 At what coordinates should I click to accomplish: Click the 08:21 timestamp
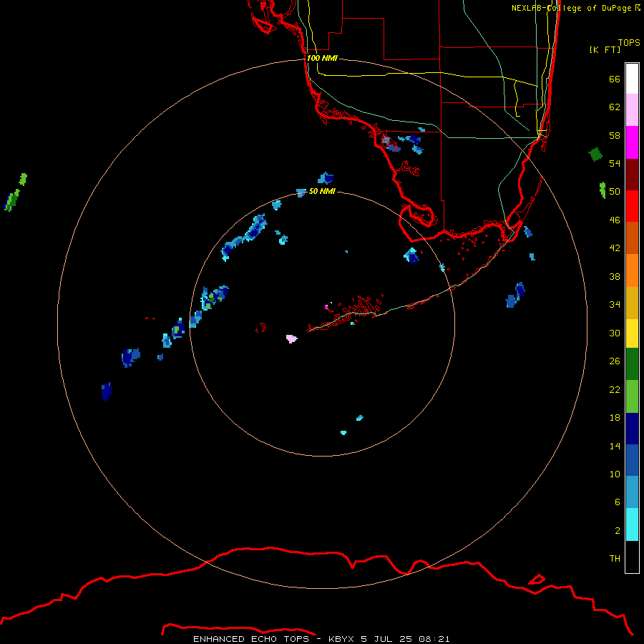[434, 639]
